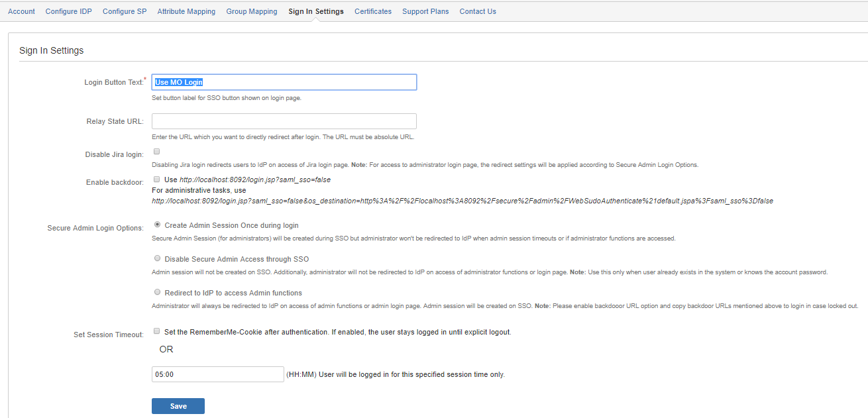Image resolution: width=868 pixels, height=418 pixels.
Task: Click the long administrative tasks backdoor URL
Action: [462, 201]
